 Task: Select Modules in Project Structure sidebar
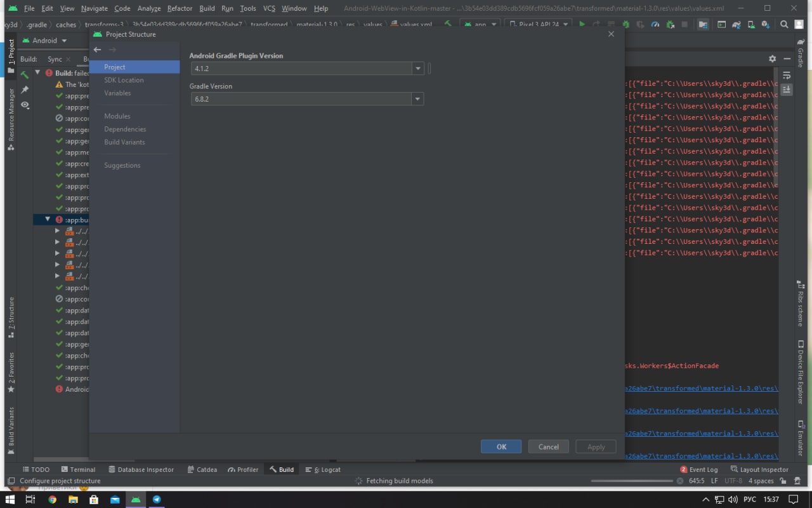click(117, 116)
